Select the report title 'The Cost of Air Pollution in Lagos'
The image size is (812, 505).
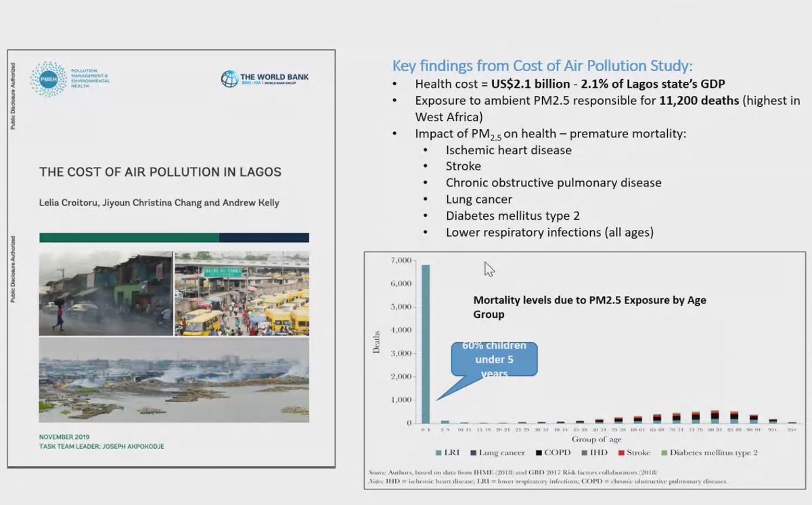pos(160,172)
